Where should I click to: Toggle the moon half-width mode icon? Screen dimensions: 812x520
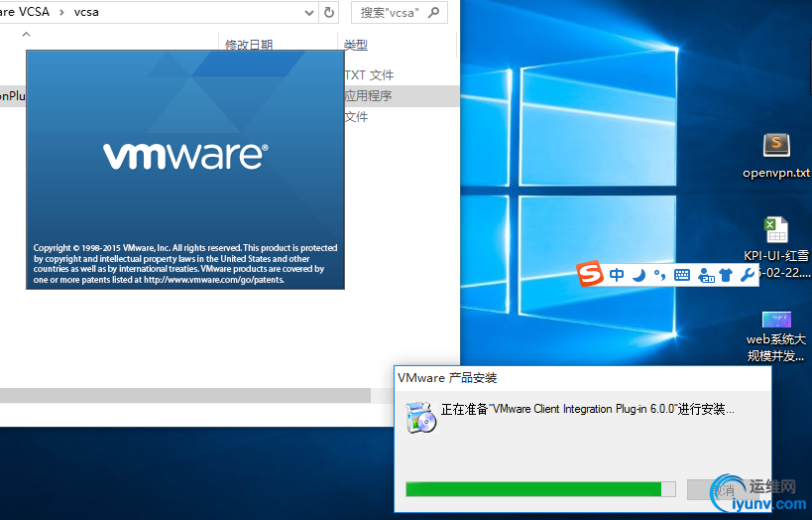tap(638, 275)
